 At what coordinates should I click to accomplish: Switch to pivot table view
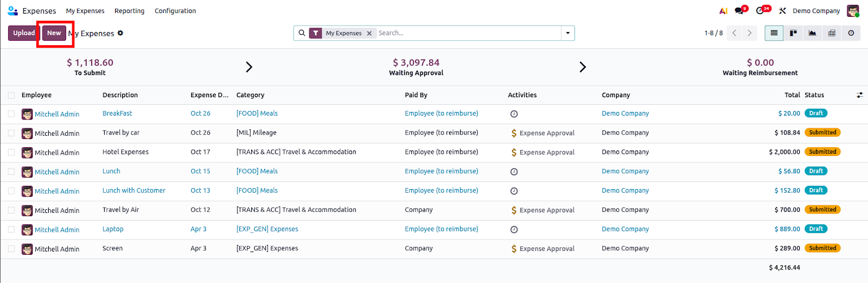(832, 33)
